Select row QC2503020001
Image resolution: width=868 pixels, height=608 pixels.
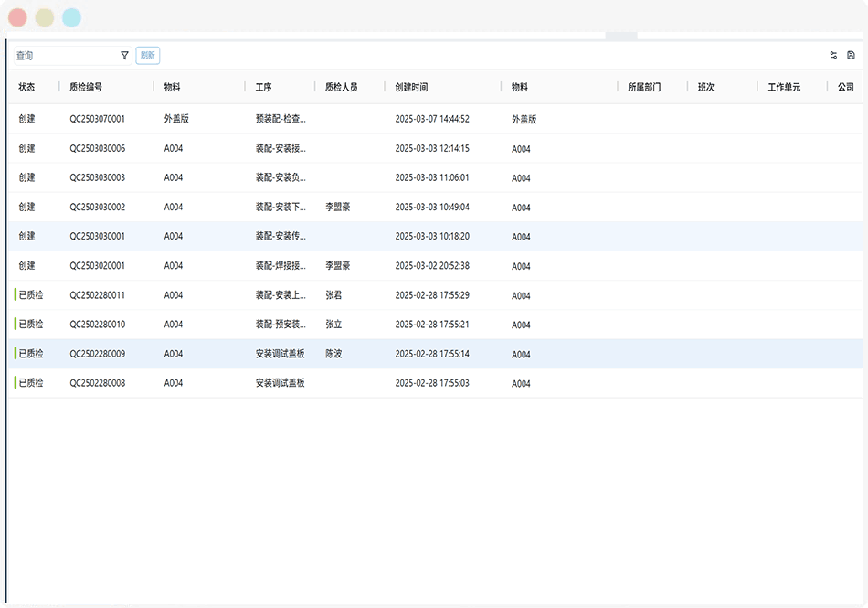[435, 266]
